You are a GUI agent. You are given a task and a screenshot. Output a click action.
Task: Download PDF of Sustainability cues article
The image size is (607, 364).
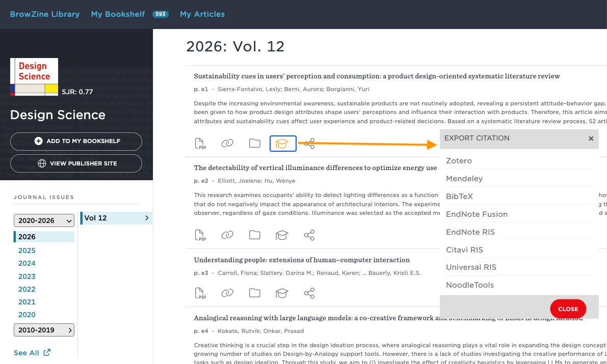(200, 144)
